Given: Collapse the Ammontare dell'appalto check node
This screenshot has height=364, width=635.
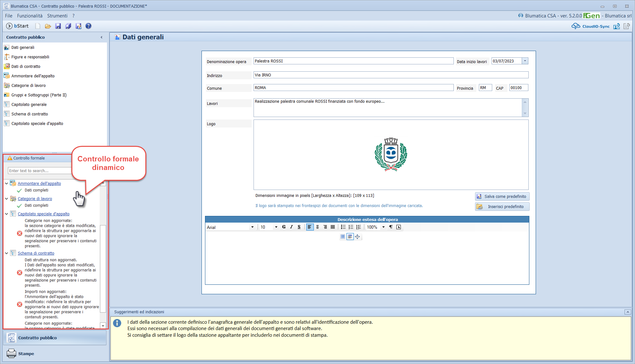Looking at the screenshot, I should coord(6,183).
